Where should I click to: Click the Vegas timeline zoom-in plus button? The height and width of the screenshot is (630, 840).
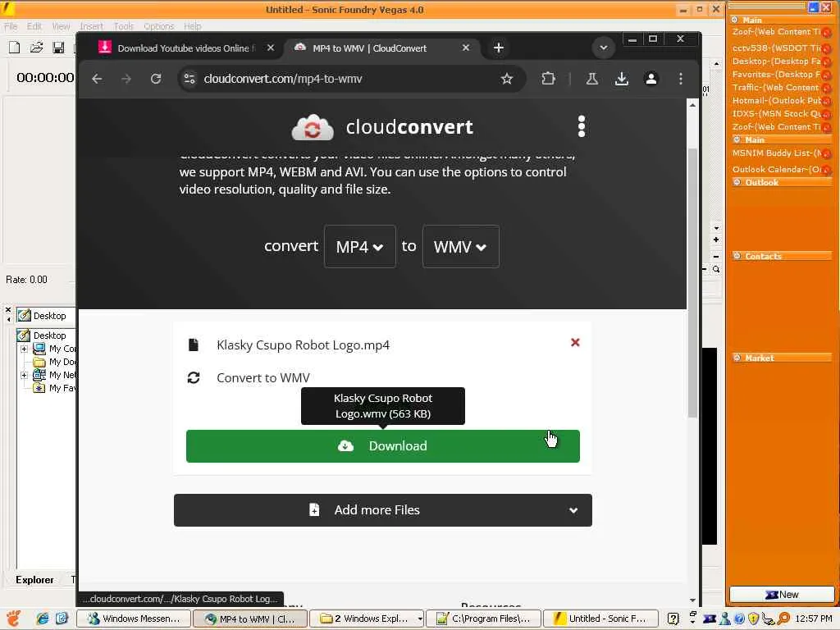pos(716,240)
